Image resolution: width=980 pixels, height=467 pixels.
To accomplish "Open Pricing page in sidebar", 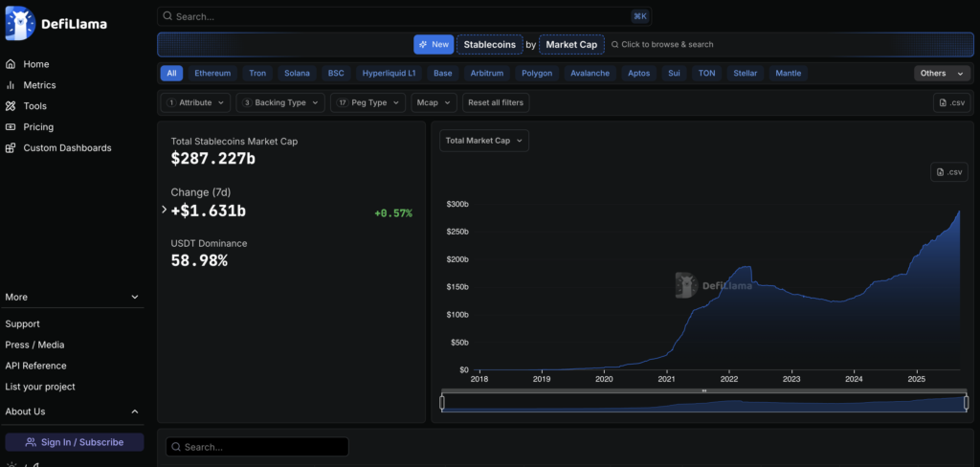I will [38, 127].
